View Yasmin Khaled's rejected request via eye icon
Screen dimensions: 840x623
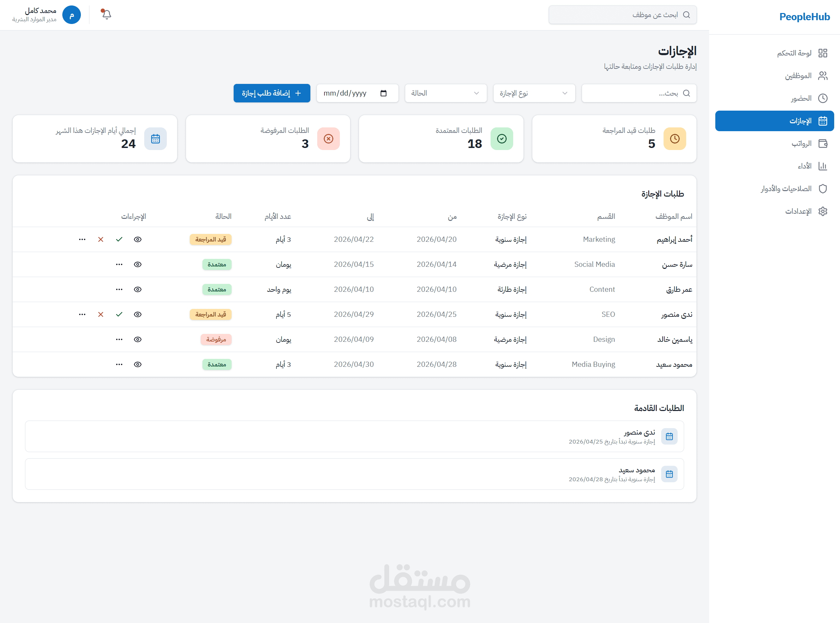pos(138,339)
